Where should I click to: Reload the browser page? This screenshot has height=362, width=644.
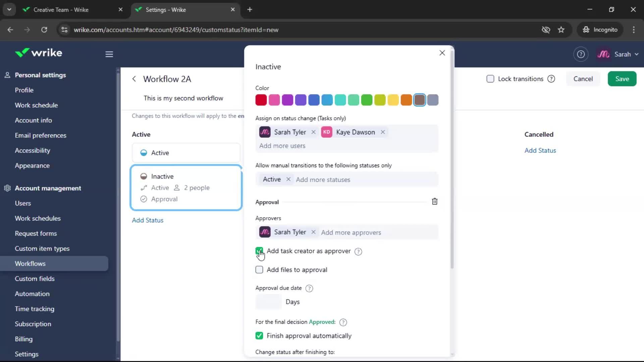tap(44, 29)
